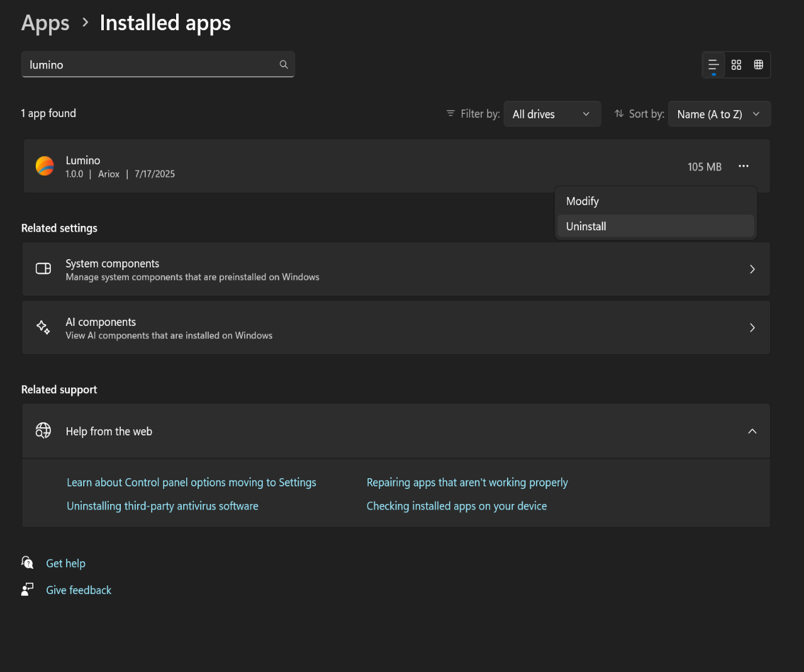Open the All drives filter dropdown
This screenshot has width=804, height=672.
point(552,114)
